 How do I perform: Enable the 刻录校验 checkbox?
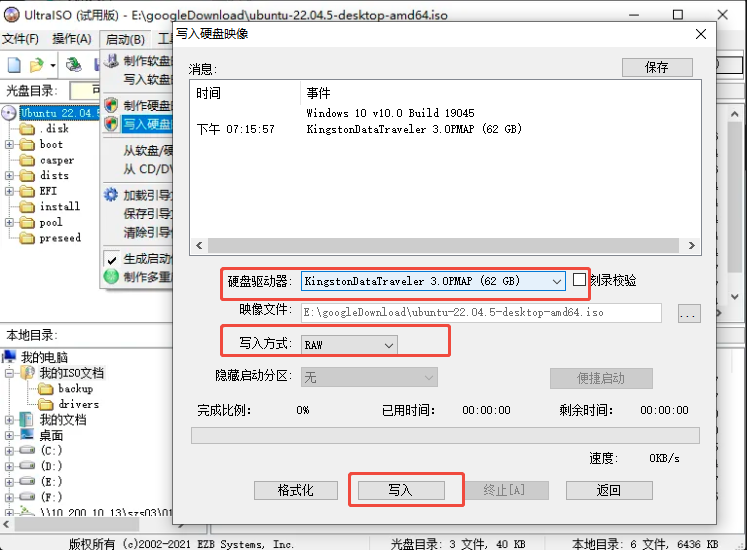579,280
